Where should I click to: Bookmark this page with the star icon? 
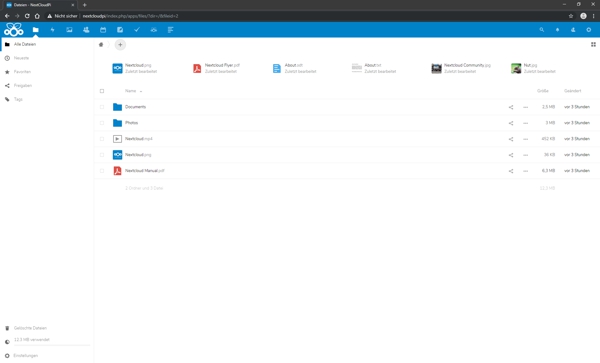[571, 16]
